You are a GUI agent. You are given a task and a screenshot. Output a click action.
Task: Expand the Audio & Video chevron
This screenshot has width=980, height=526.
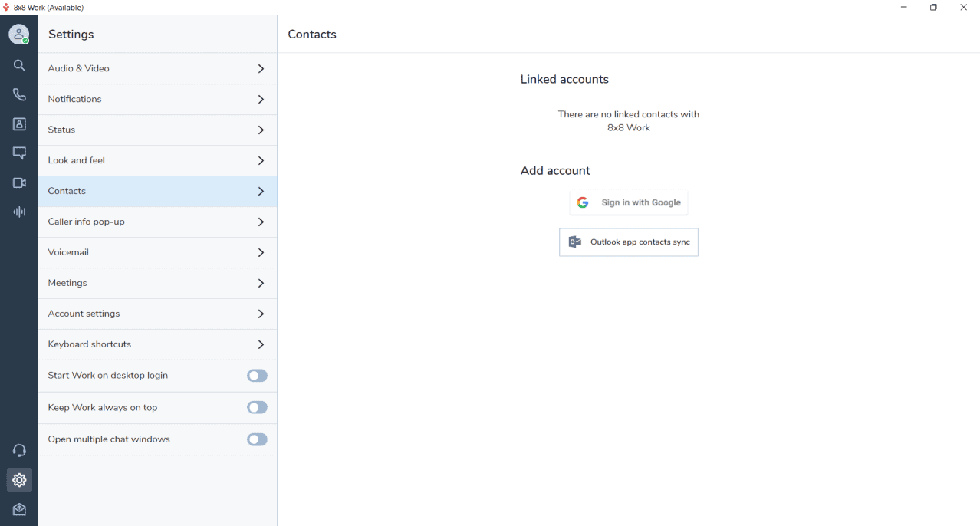tap(261, 69)
